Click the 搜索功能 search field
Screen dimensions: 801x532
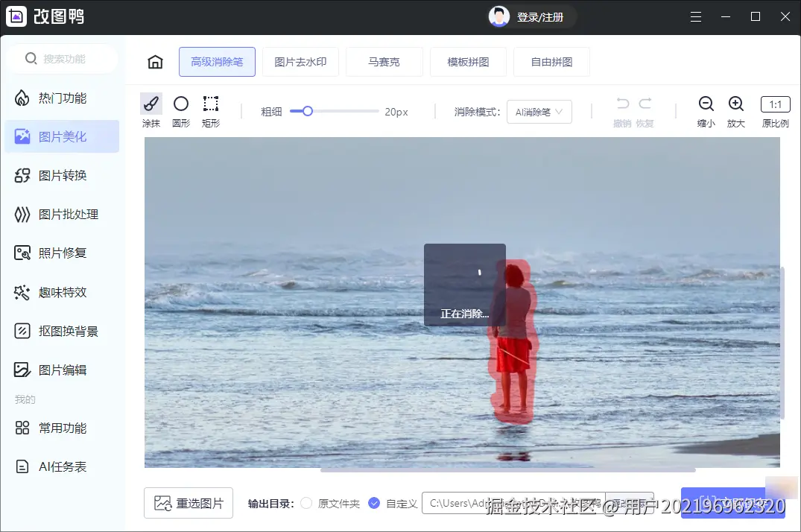[x=64, y=59]
